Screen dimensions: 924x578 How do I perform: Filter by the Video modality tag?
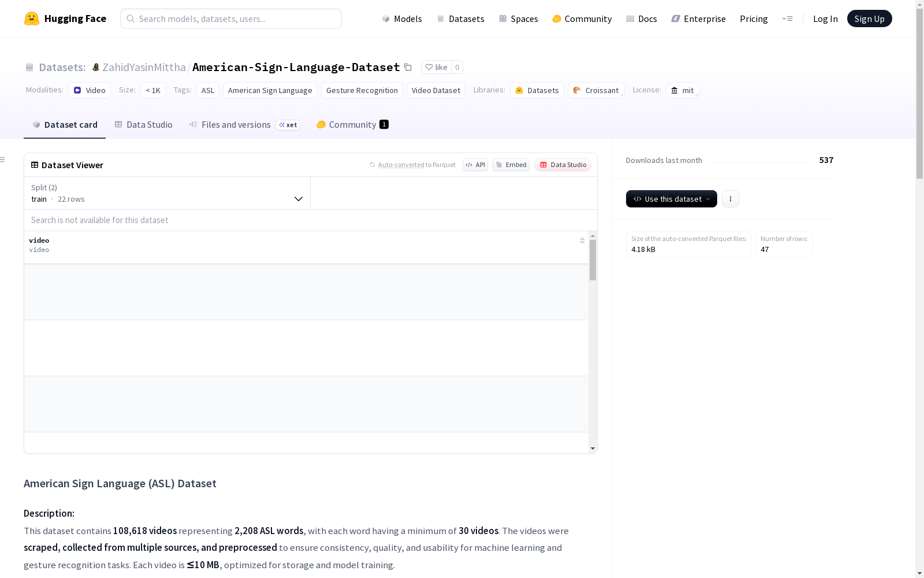(x=90, y=90)
